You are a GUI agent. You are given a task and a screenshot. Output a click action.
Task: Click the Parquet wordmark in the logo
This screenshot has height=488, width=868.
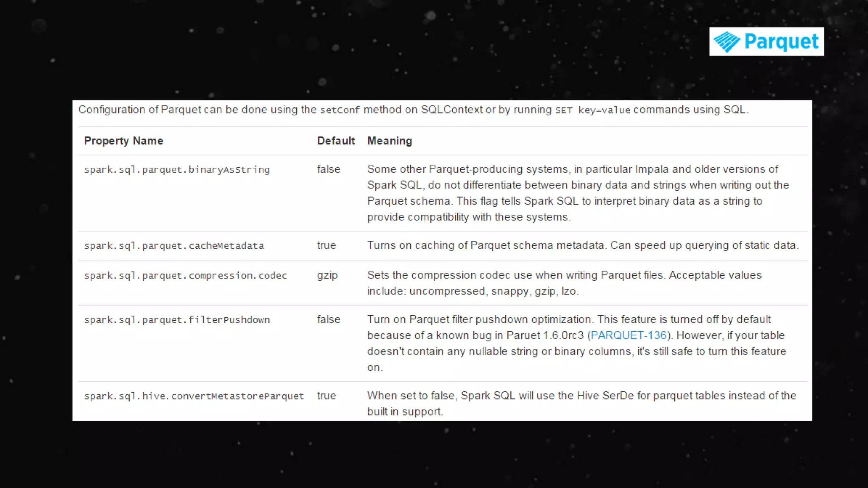point(782,42)
